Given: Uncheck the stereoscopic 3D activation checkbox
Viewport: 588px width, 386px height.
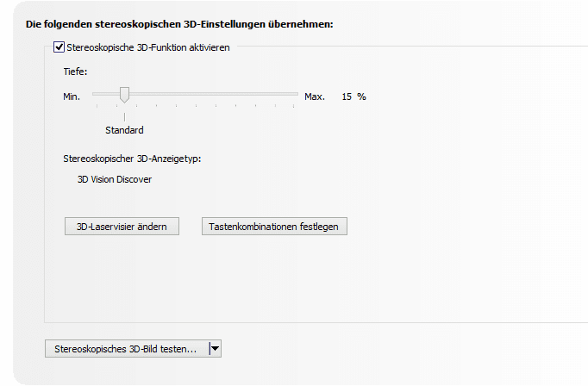Looking at the screenshot, I should pos(59,47).
